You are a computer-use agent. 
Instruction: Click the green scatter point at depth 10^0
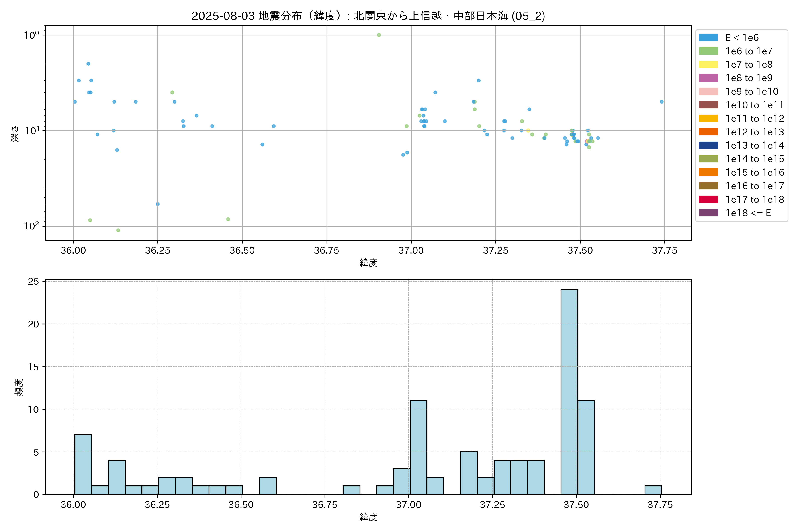tap(379, 35)
